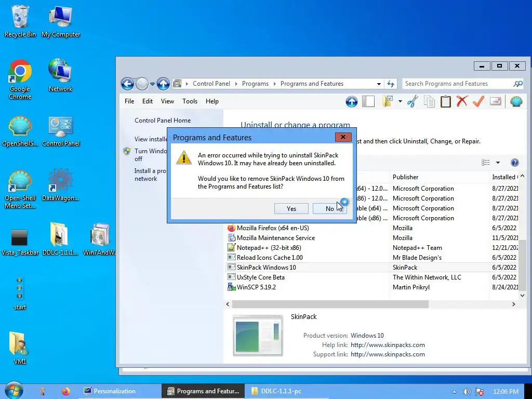Viewport: 532px width, 399px height.
Task: Open the View menu
Action: (167, 101)
